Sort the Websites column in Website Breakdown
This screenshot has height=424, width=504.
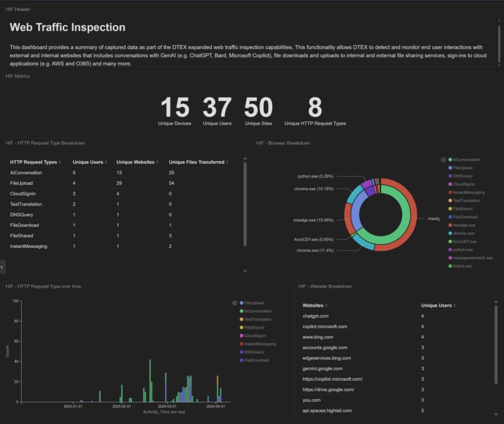326,306
